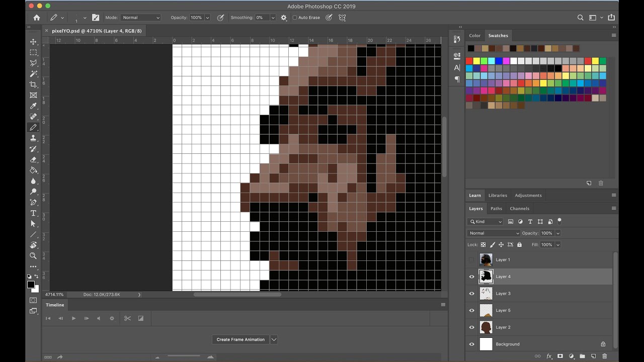Switch to the Color tab
The image size is (644, 362).
(474, 36)
